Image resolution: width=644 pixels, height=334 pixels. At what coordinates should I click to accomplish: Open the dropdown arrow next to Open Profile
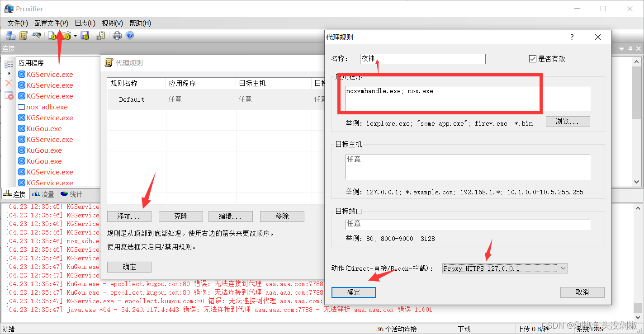point(75,35)
